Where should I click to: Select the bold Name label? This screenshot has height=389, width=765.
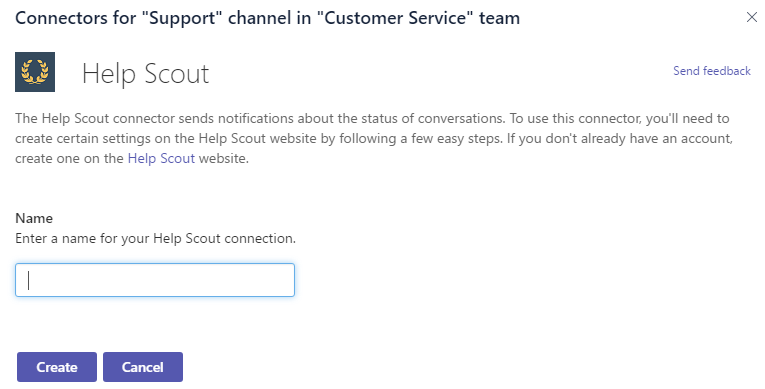coord(34,218)
